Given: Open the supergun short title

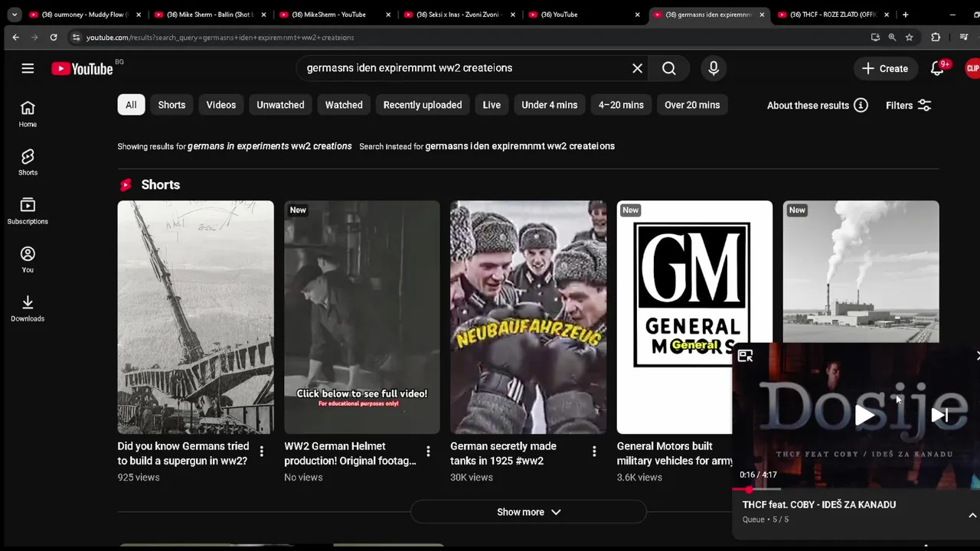Looking at the screenshot, I should click(x=183, y=453).
